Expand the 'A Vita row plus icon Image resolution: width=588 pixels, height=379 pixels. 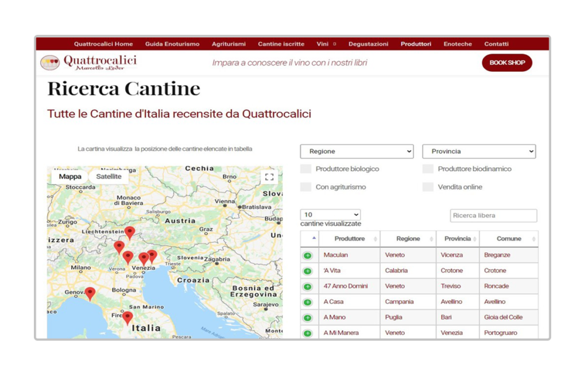308,271
